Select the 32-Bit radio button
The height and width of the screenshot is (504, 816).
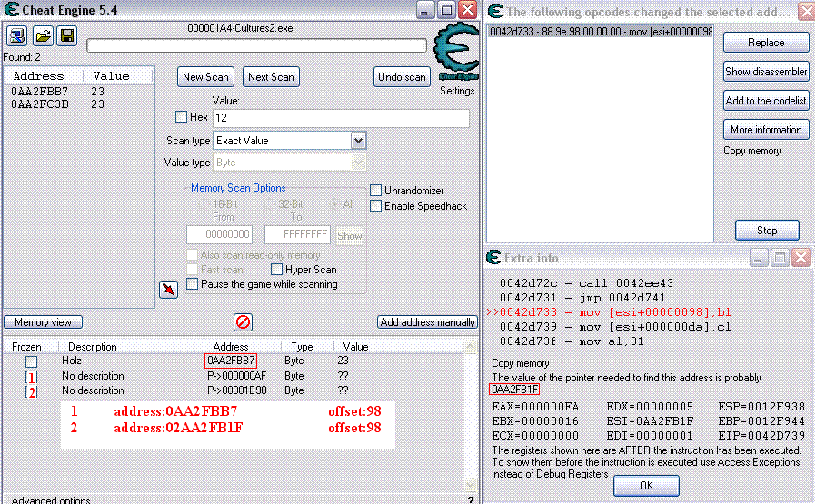pos(269,204)
